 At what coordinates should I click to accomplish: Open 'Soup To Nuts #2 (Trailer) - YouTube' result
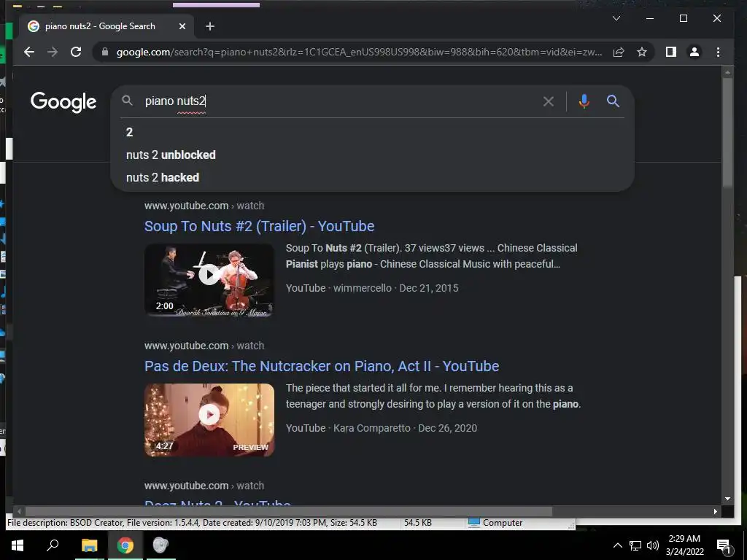coord(259,226)
